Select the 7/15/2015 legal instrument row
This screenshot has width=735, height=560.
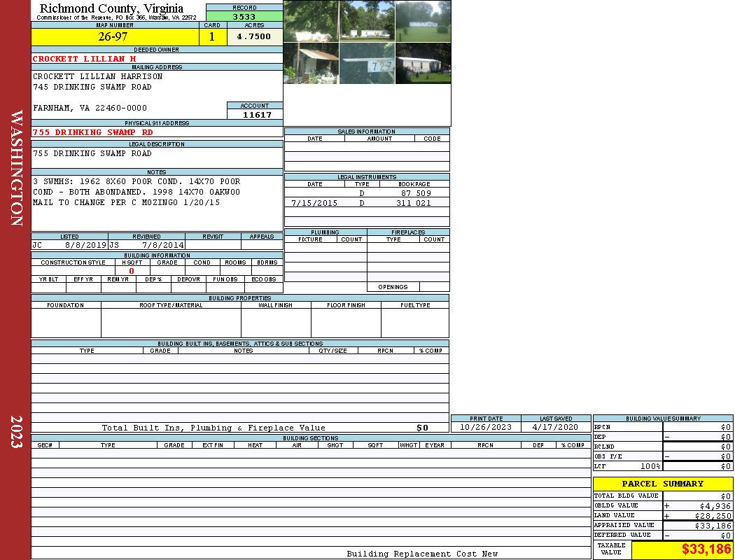pos(367,203)
